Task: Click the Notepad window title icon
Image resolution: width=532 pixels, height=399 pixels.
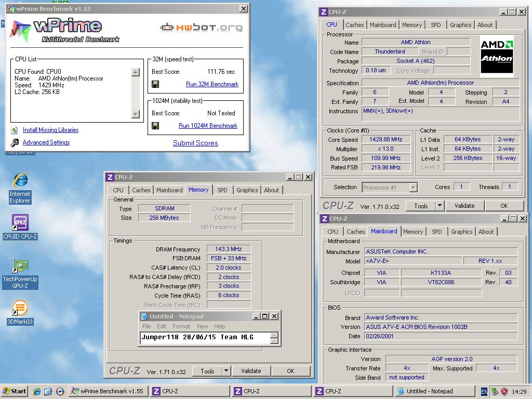Action: (x=144, y=316)
